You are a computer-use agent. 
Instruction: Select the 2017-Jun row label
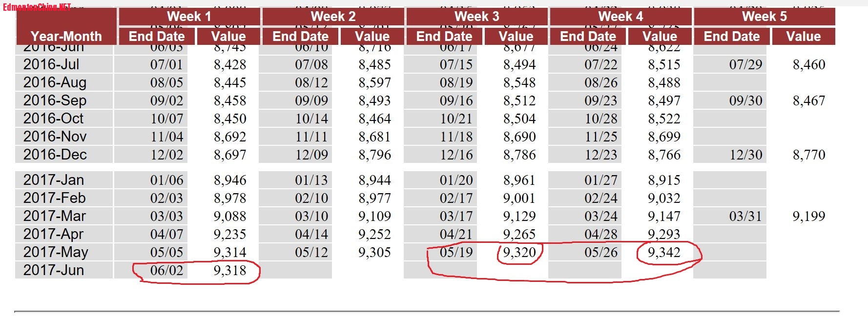tap(54, 270)
